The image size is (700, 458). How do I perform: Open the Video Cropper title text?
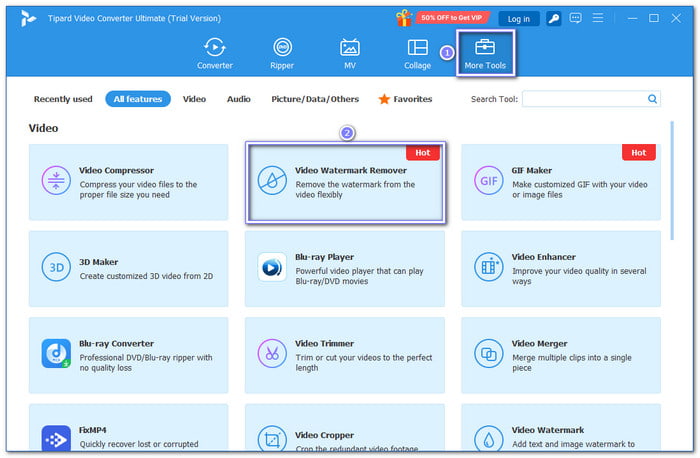point(325,435)
